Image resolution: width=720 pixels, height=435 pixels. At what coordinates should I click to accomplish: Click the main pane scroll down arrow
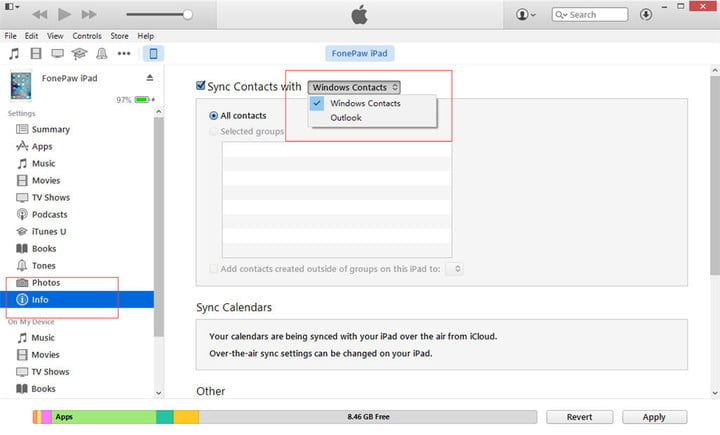point(715,393)
